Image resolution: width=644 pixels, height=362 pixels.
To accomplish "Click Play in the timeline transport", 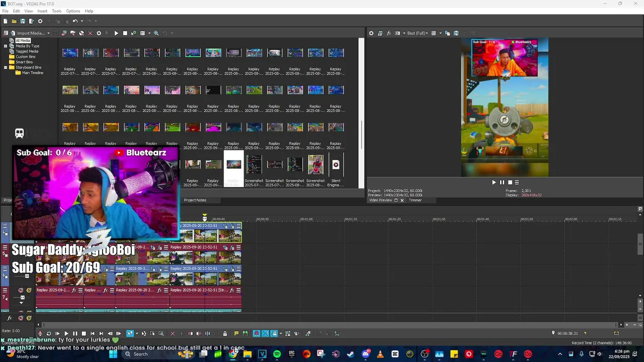I will [x=66, y=333].
